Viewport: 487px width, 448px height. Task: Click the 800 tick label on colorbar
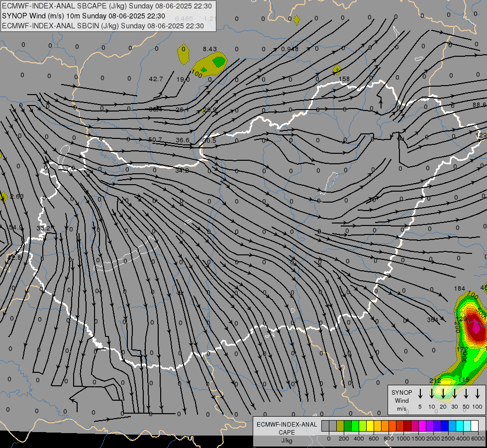click(x=389, y=439)
